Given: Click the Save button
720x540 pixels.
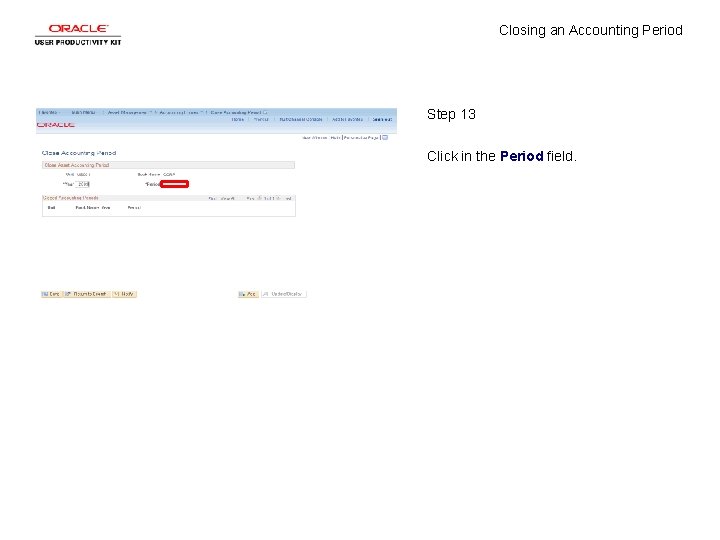Looking at the screenshot, I should 51,294.
